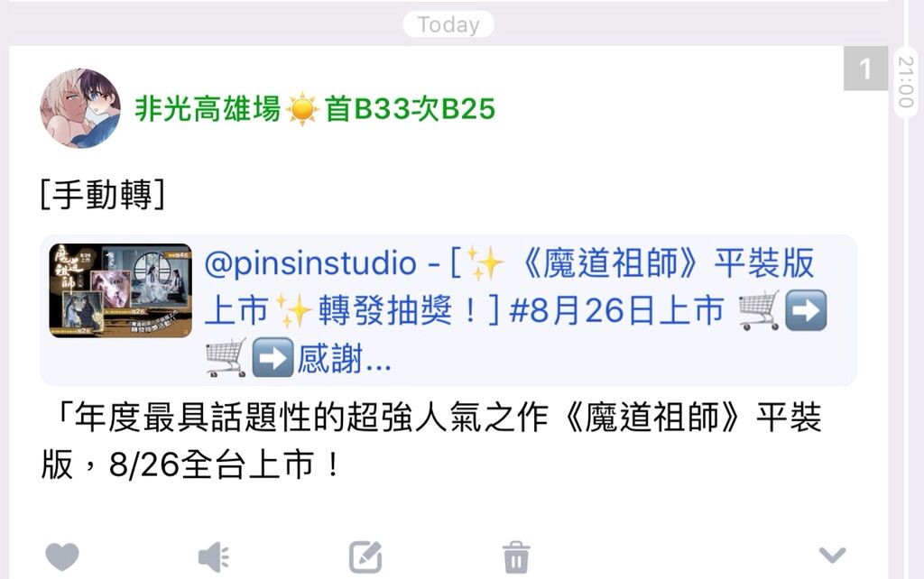Image resolution: width=924 pixels, height=579 pixels.
Task: Open the username 非光高雄場 首B33次B25
Action: [315, 109]
